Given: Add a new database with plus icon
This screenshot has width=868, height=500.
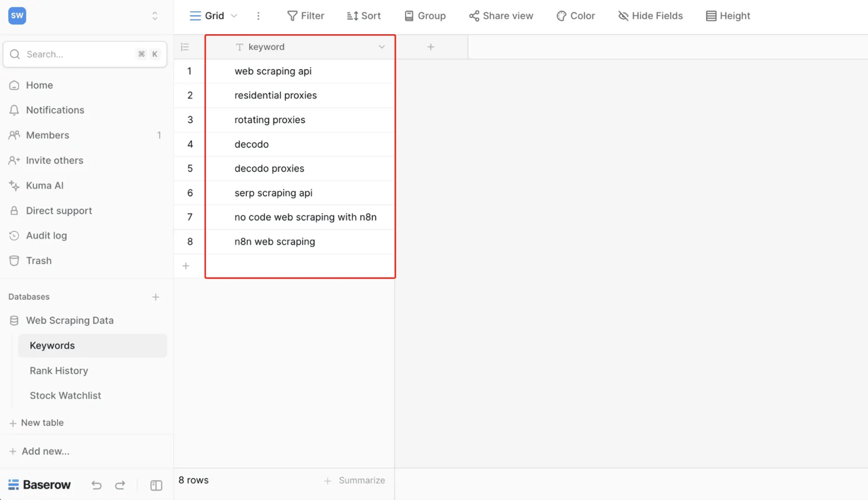Looking at the screenshot, I should pos(156,297).
